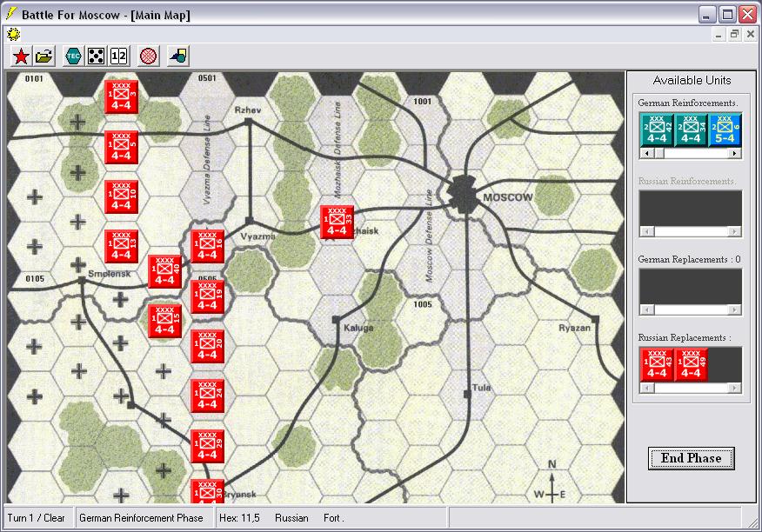Click hex number 0101 on map
Screen dimensions: 762x532
[x=34, y=78]
